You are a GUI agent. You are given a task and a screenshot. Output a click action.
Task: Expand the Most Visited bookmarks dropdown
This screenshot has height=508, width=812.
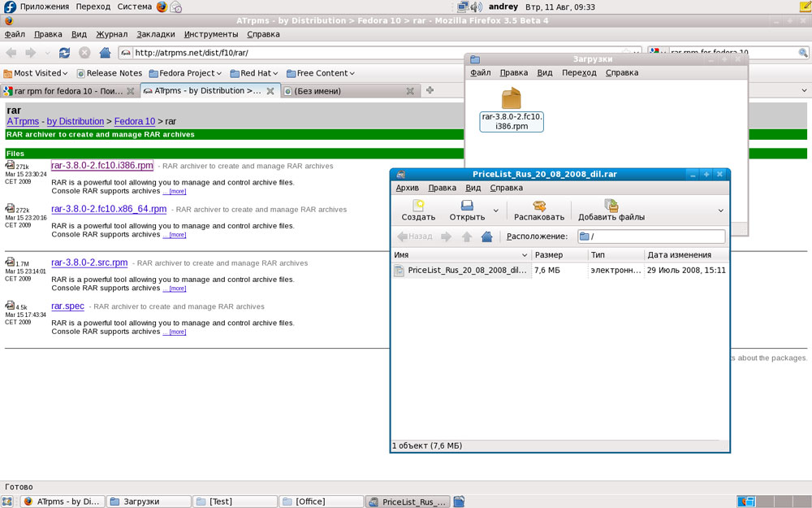click(x=65, y=73)
